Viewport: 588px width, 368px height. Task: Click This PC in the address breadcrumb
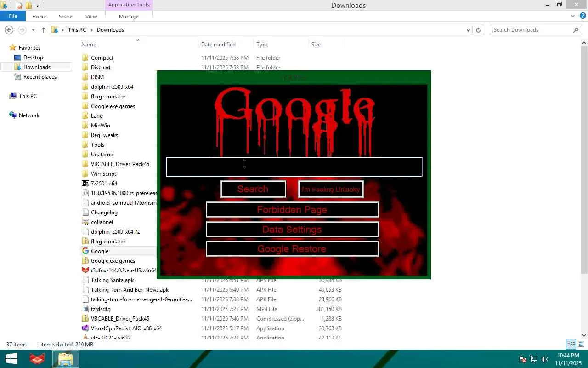[77, 30]
